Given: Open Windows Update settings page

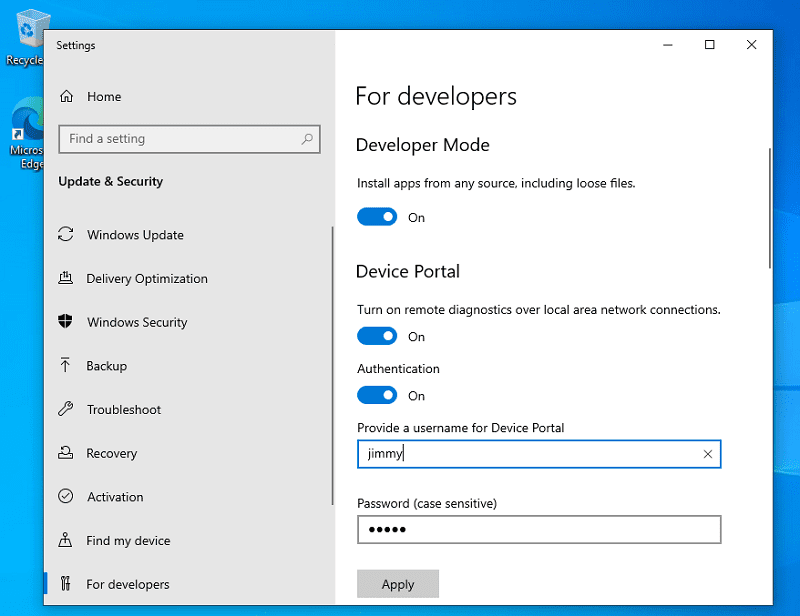Looking at the screenshot, I should [x=189, y=235].
